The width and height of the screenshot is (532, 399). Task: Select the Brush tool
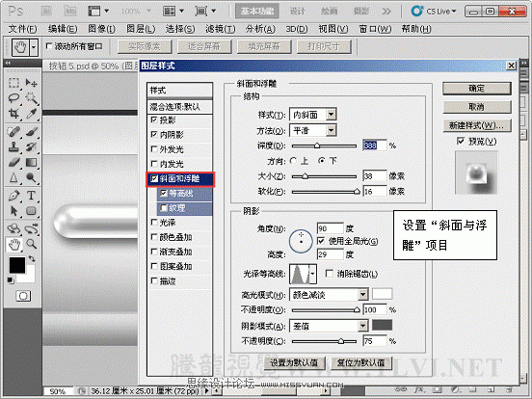31,132
